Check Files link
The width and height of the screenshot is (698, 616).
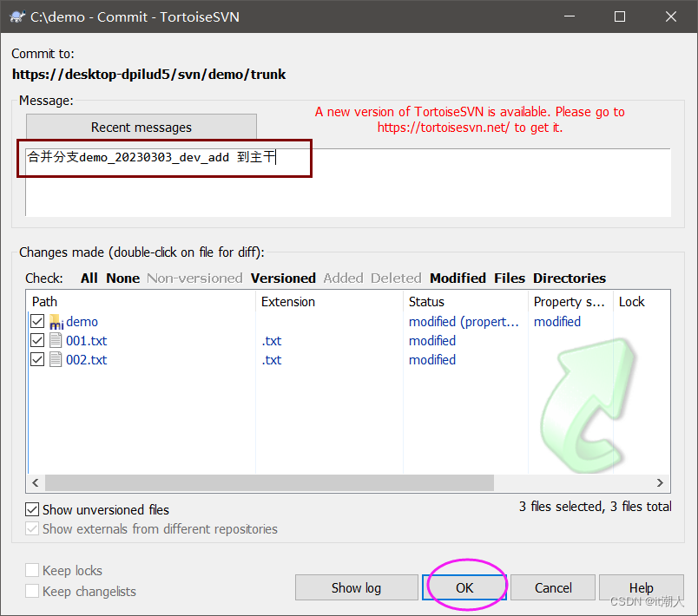coord(510,278)
